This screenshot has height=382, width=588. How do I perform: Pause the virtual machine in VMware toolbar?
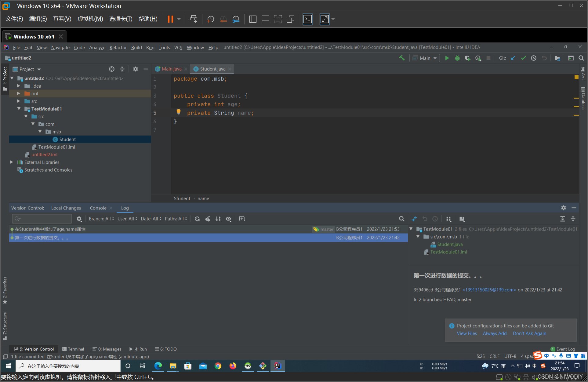pos(170,19)
